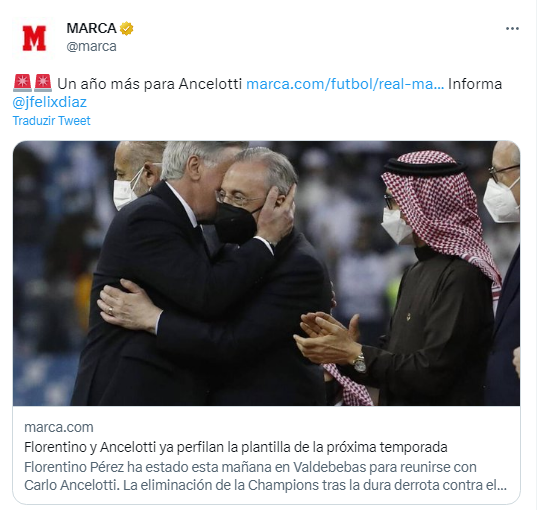Open the three-dot more options menu
The image size is (550, 510).
512,29
